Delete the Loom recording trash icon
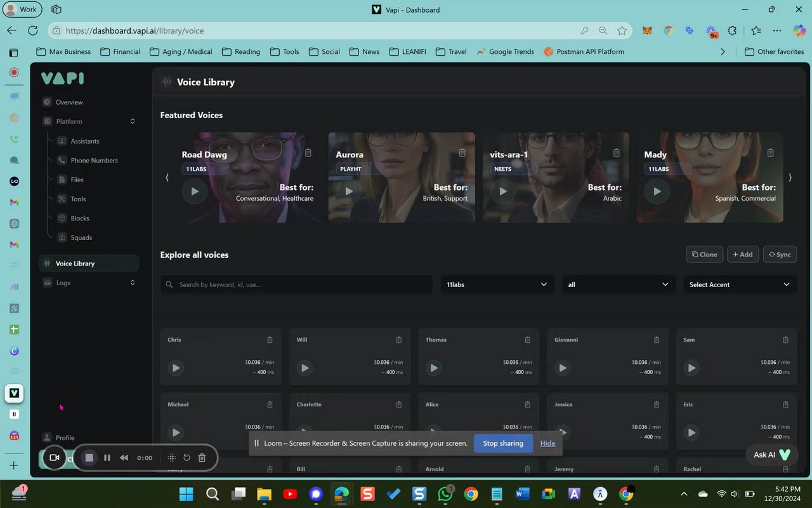The image size is (812, 508). point(202,457)
